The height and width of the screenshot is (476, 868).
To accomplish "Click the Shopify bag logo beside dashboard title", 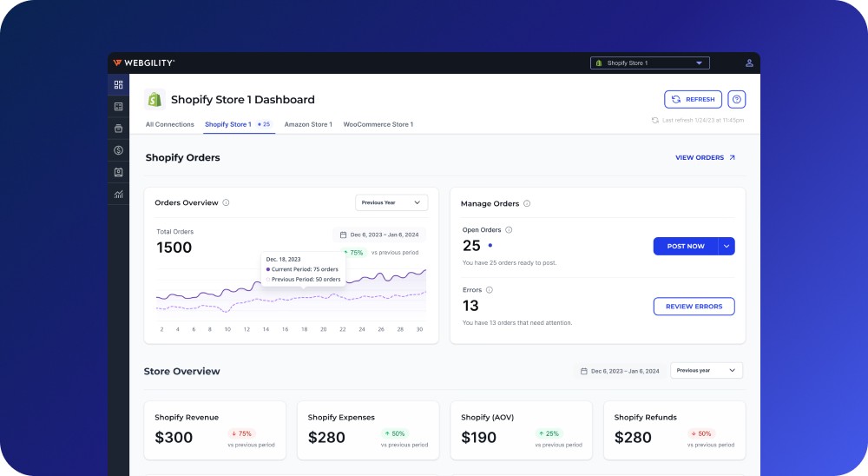I will coord(155,100).
